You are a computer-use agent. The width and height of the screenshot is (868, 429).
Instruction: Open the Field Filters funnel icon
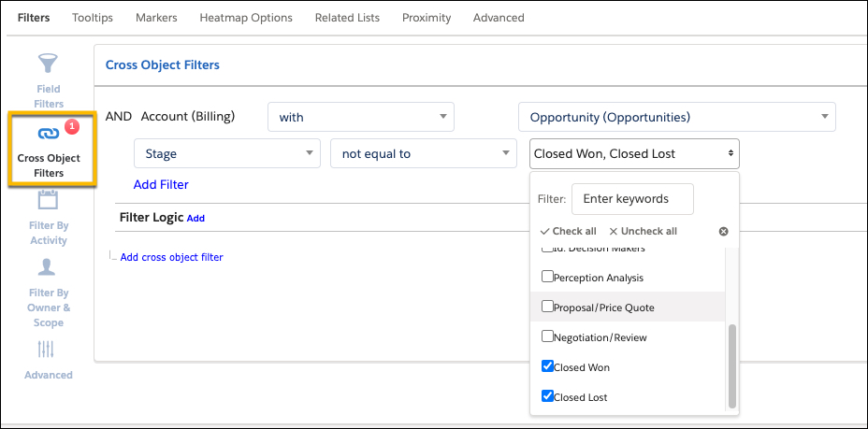pyautogui.click(x=49, y=64)
